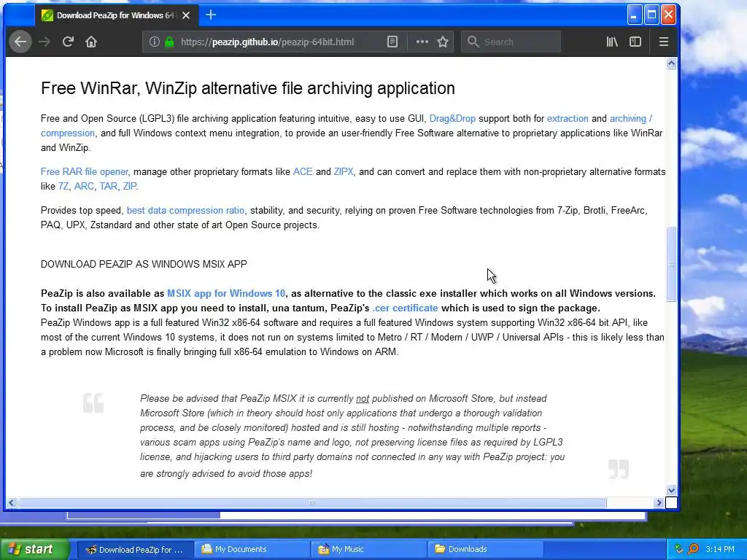
Task: Follow the ACE format link
Action: point(303,172)
